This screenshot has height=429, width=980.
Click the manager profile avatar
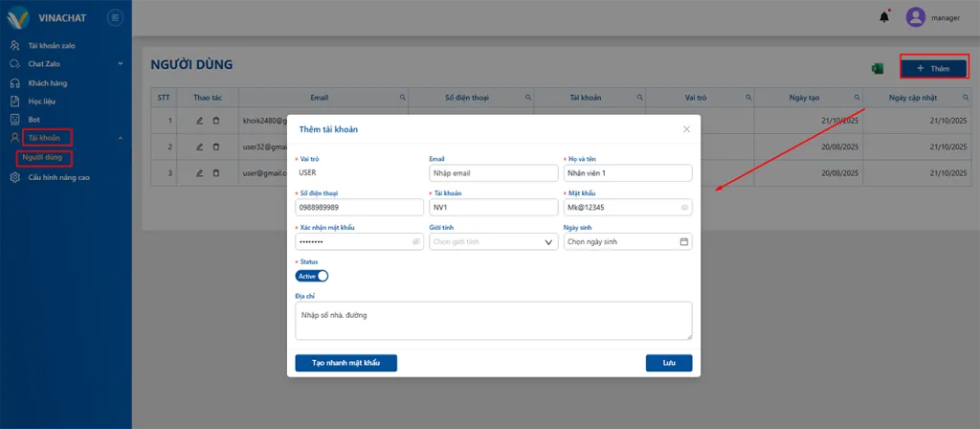(x=916, y=17)
